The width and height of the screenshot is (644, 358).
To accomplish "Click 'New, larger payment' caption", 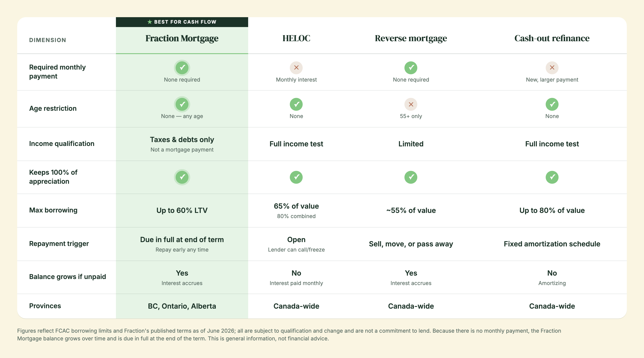I will click(x=552, y=79).
